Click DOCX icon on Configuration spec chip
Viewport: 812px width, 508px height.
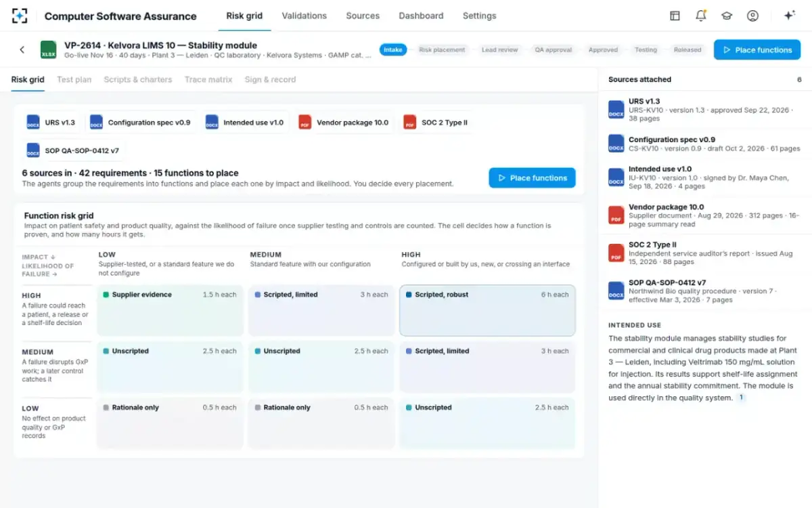96,123
